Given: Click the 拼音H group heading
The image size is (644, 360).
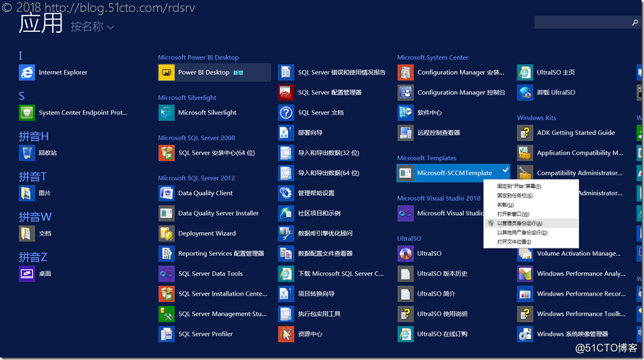Looking at the screenshot, I should [x=34, y=136].
